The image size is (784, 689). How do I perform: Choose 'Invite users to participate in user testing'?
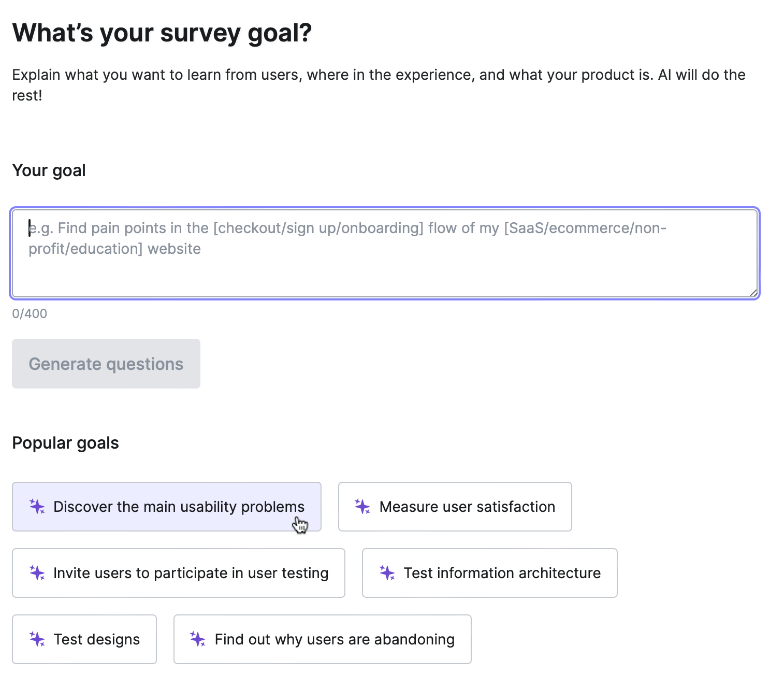[179, 573]
